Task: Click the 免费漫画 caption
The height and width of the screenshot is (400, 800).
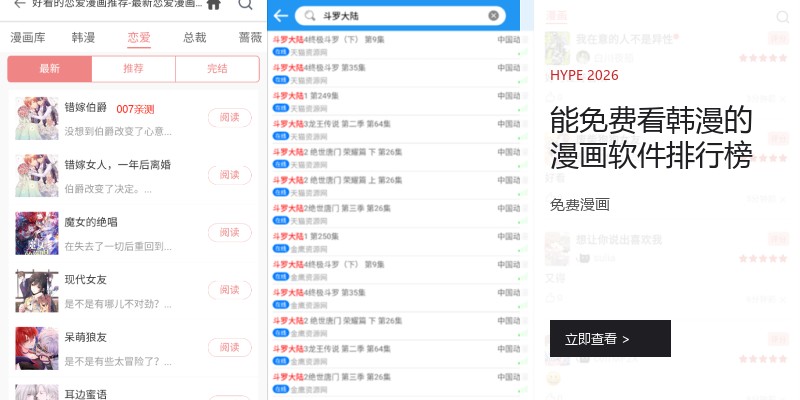Action: tap(580, 205)
